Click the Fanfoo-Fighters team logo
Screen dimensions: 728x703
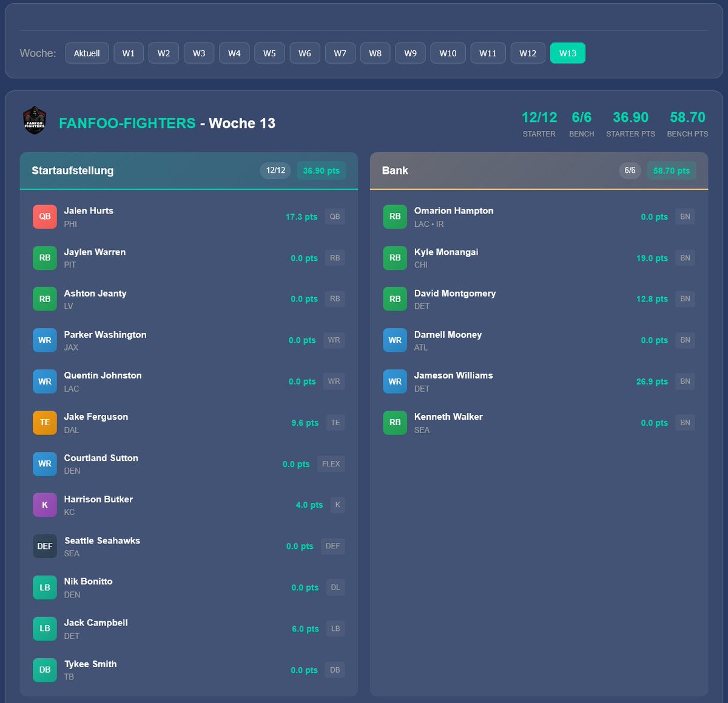(35, 121)
